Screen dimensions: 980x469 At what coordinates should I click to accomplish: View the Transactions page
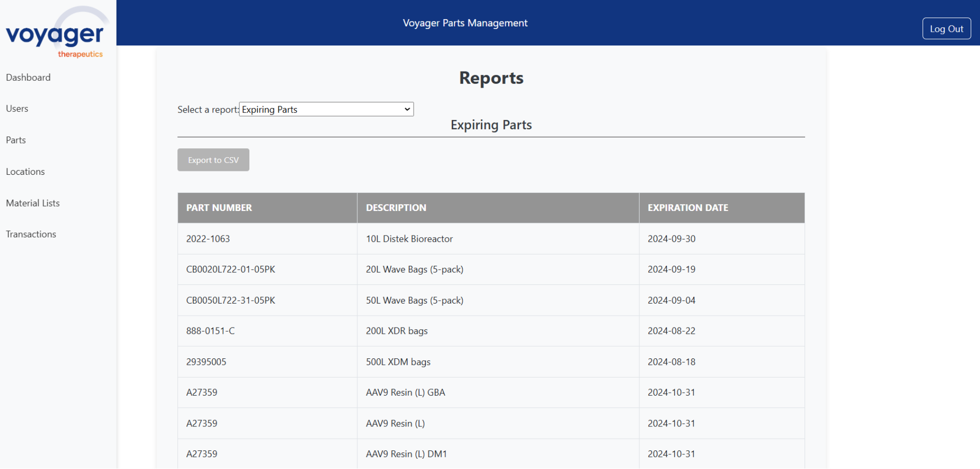pos(31,234)
